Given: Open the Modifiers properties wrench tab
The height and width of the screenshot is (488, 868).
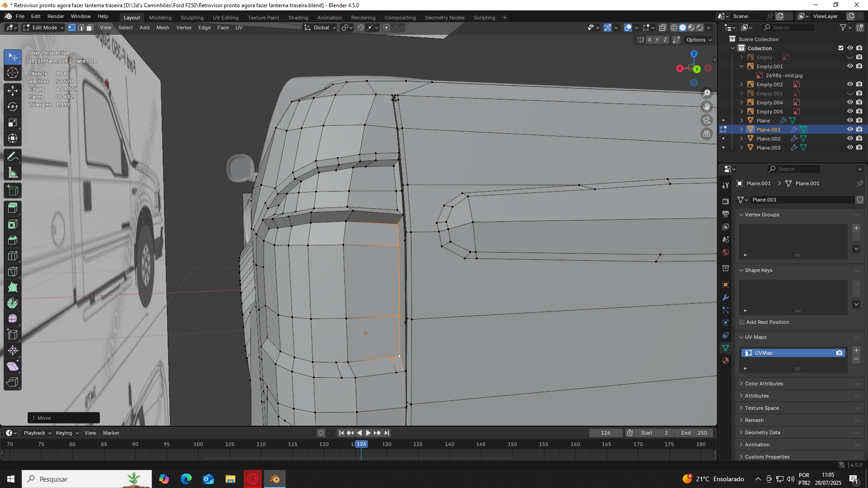Looking at the screenshot, I should pyautogui.click(x=726, y=297).
